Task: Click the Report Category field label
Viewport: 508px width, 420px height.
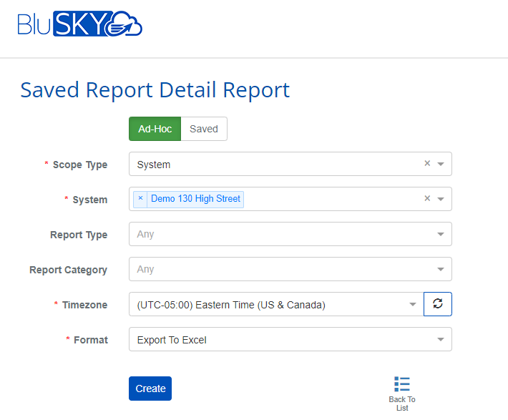Action: 68,270
